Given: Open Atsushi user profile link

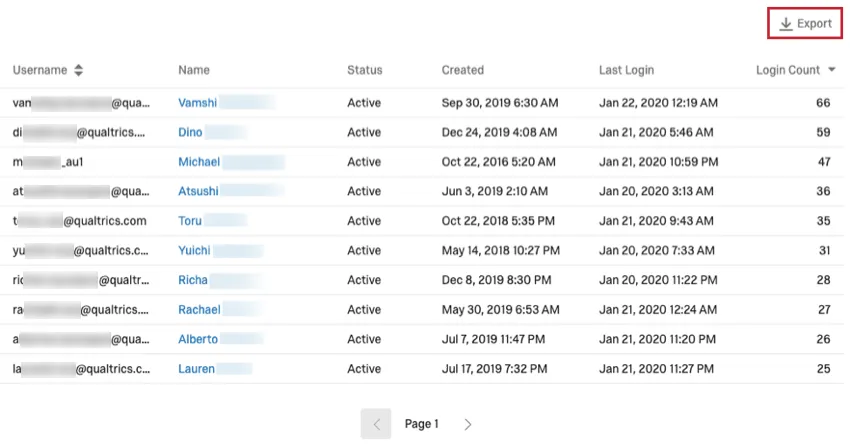Looking at the screenshot, I should tap(198, 191).
